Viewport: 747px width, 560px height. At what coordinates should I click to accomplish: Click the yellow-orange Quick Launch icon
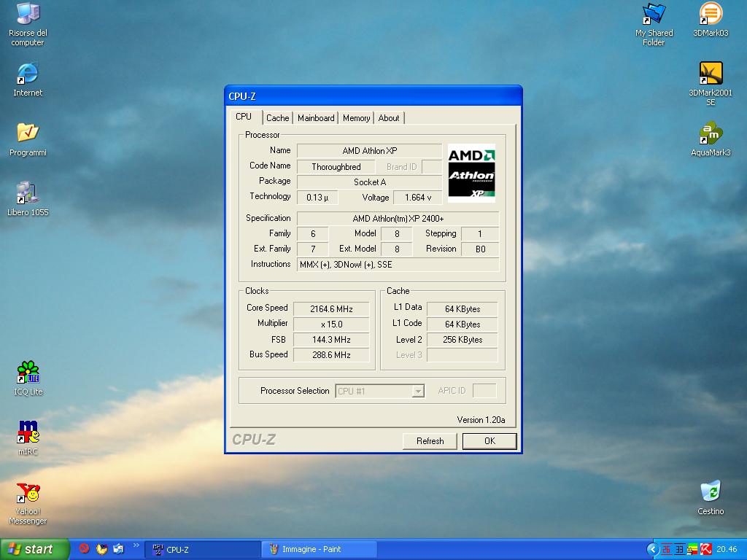[101, 548]
